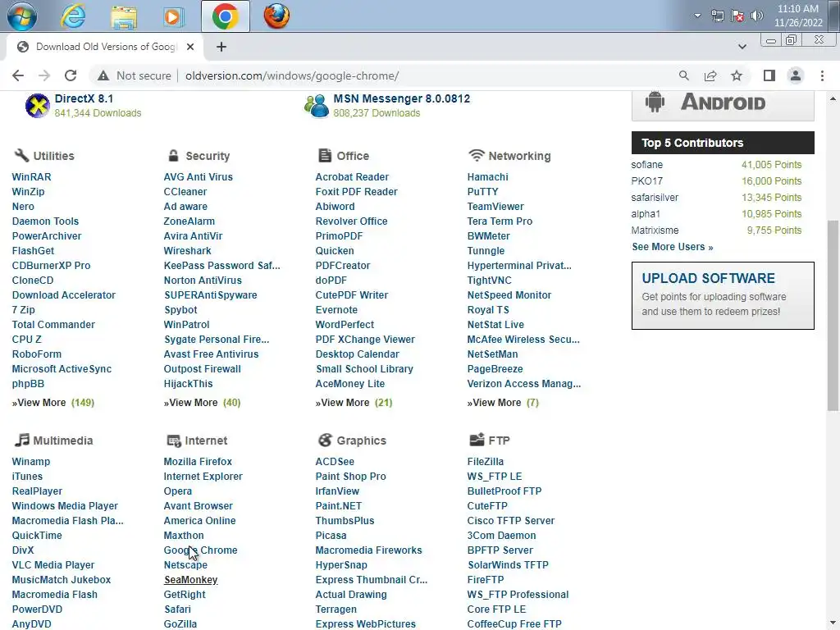Open the Google Chrome link
The height and width of the screenshot is (630, 840).
click(200, 550)
